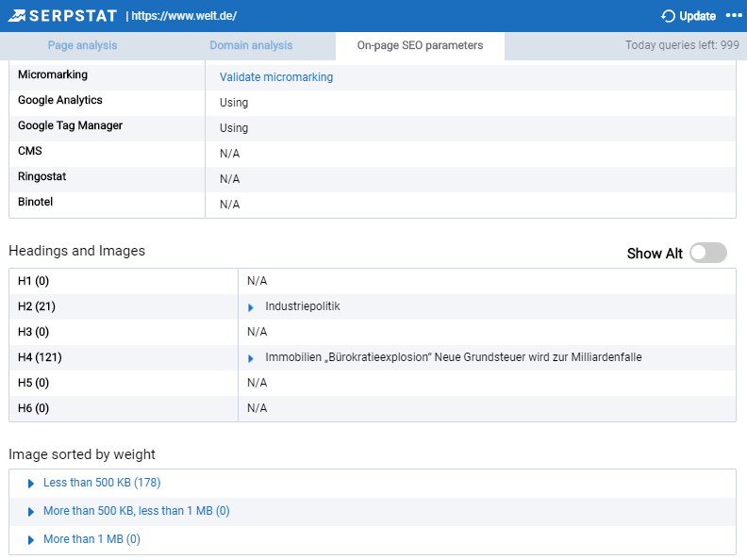Select the Google Analytics row label
The height and width of the screenshot is (560, 747).
click(60, 100)
